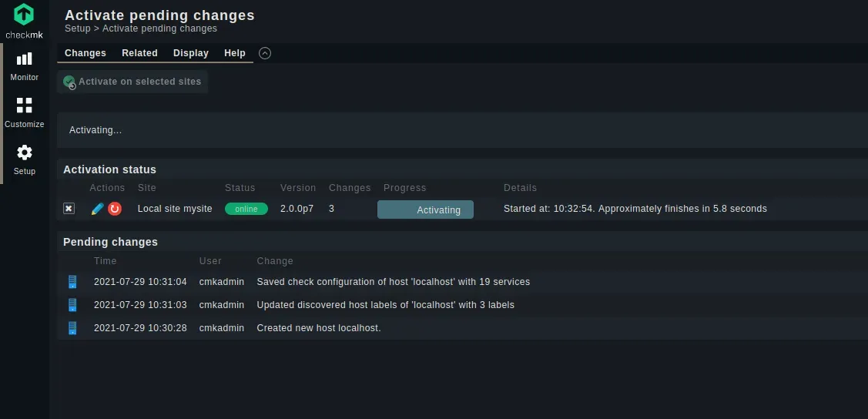
Task: Open the Related menu
Action: tap(139, 53)
